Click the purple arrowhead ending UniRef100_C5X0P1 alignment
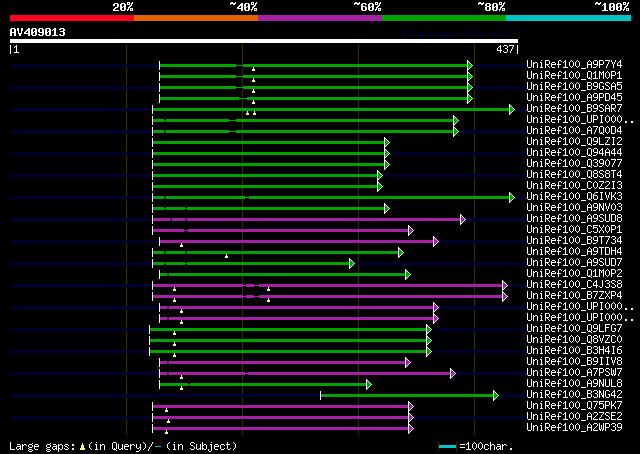The height and width of the screenshot is (454, 640). (x=411, y=231)
